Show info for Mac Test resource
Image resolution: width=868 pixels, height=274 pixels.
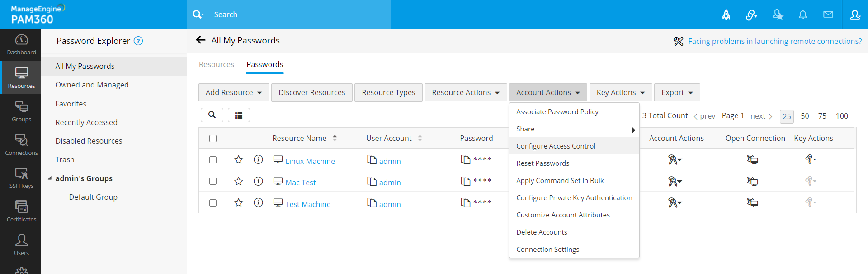click(x=258, y=181)
